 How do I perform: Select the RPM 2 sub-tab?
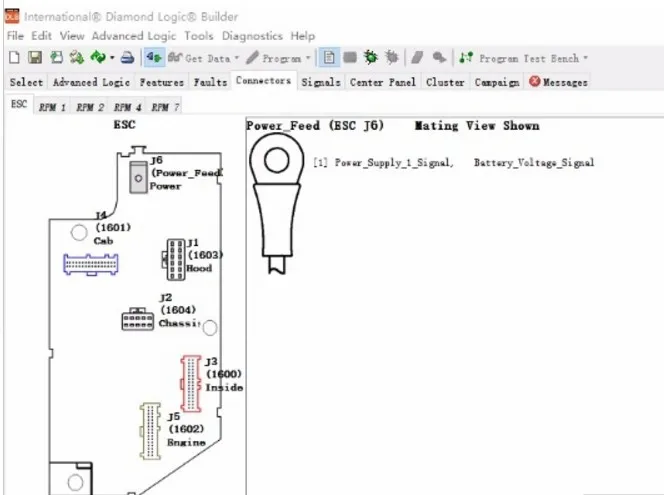[x=90, y=108]
